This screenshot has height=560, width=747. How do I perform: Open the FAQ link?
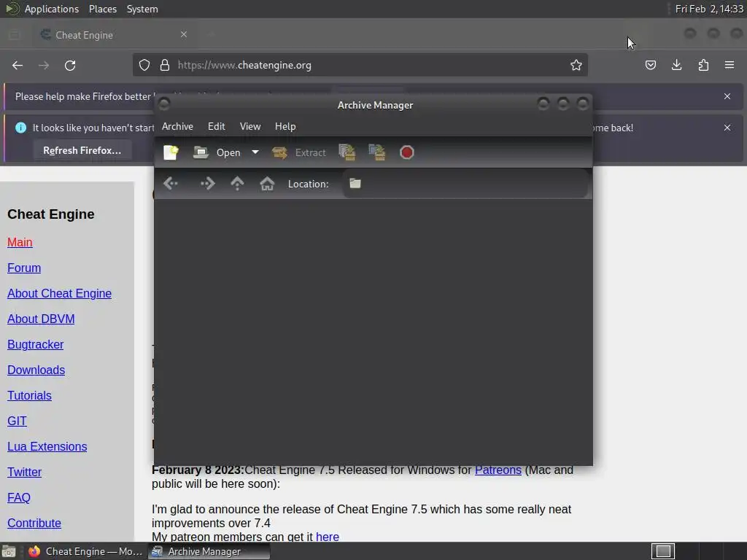(x=18, y=497)
